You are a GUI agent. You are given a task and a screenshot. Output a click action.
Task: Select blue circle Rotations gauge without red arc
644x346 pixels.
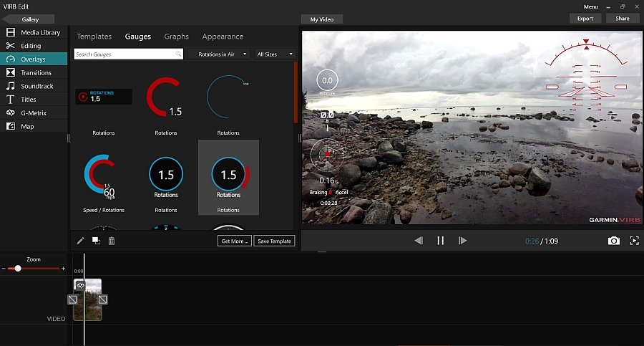point(166,178)
